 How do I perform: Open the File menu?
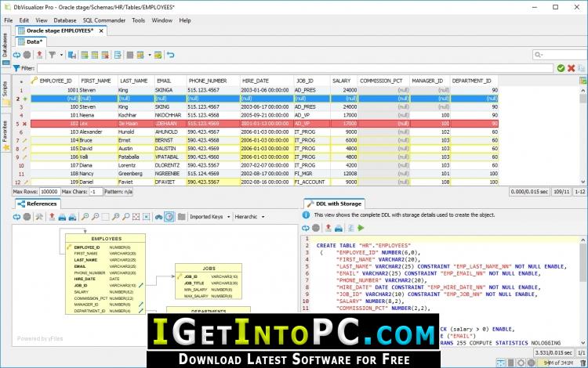click(9, 20)
